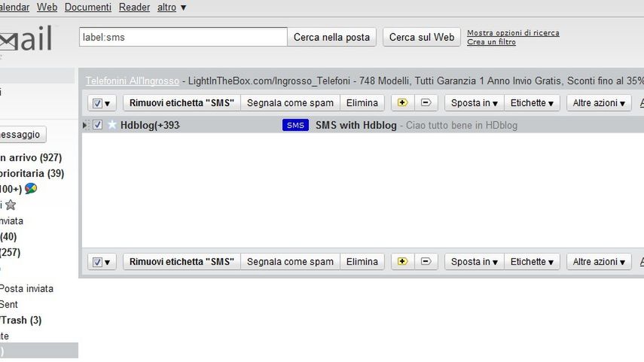Viewport: 644px width, 362px height.
Task: Click sender Hdblog(+393
Action: tap(150, 125)
